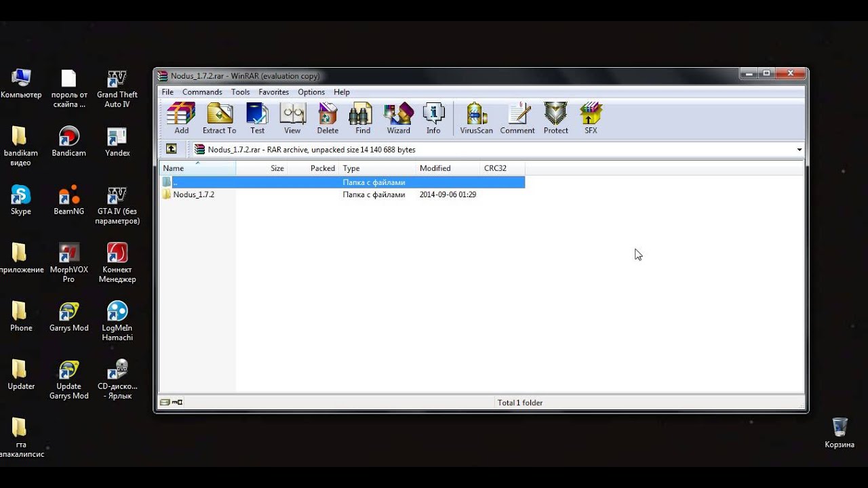Click the key icon in status bar
The image size is (868, 488).
coord(178,403)
